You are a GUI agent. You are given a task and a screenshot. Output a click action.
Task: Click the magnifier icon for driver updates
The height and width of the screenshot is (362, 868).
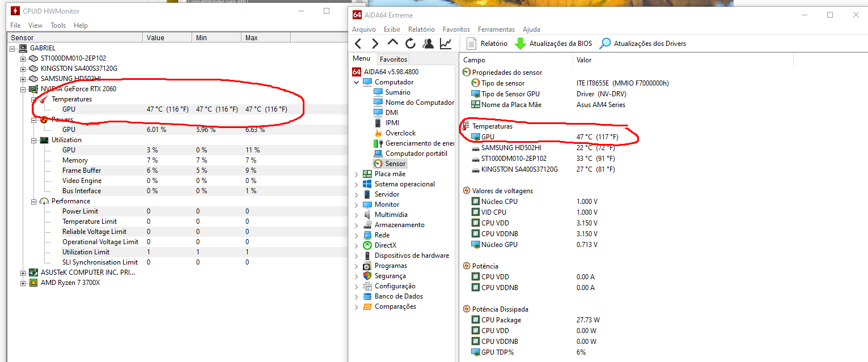[x=606, y=44]
